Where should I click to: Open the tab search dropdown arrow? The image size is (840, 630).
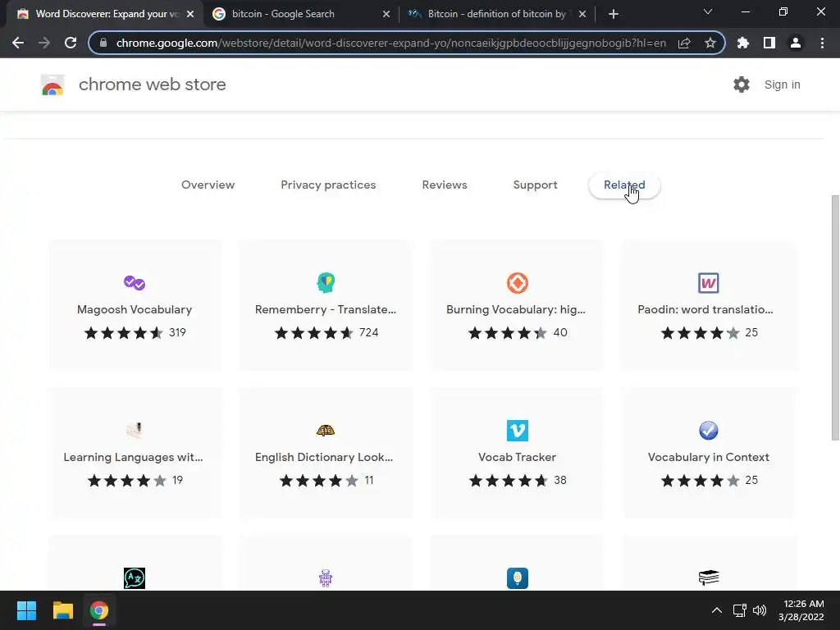click(708, 11)
